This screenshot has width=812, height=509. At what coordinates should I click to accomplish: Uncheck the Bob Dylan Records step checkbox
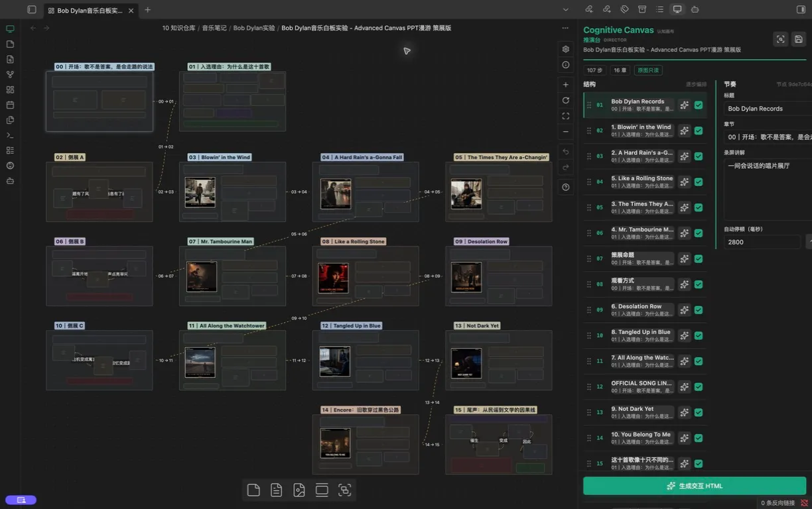(699, 105)
